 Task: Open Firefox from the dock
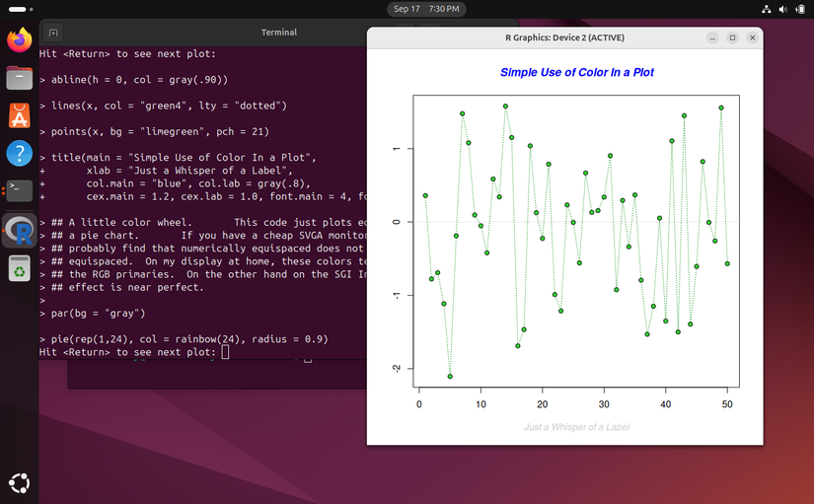pyautogui.click(x=19, y=40)
